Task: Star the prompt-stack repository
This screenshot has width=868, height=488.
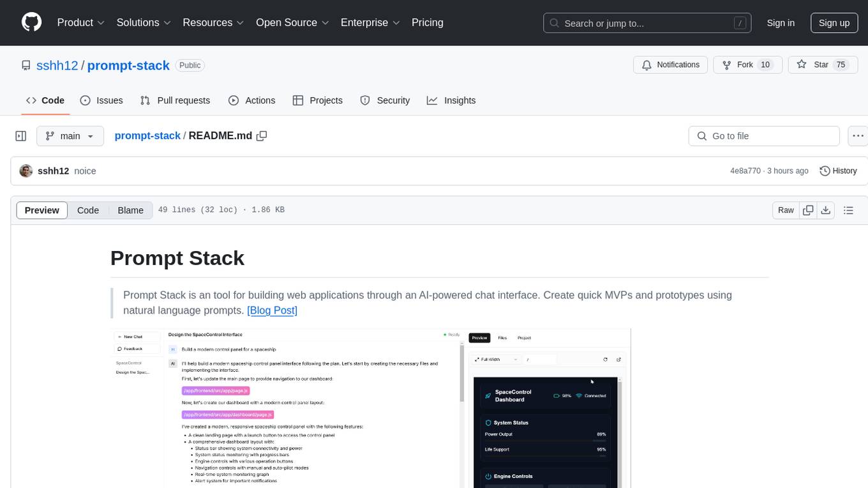Action: (x=813, y=65)
